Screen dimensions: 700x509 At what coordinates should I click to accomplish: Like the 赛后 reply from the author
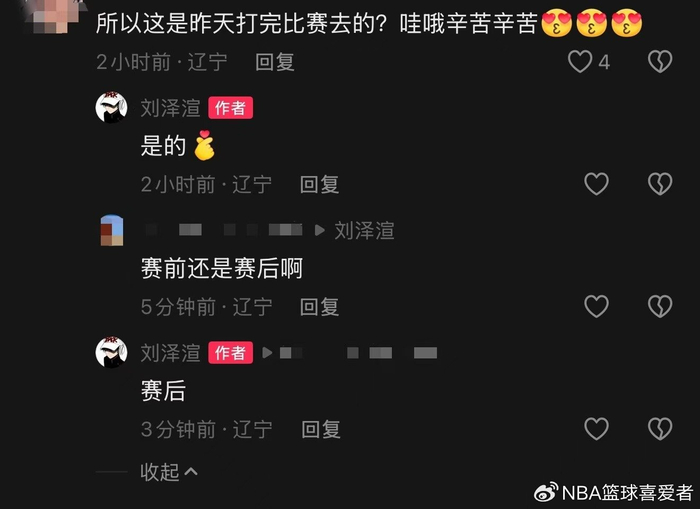point(596,429)
